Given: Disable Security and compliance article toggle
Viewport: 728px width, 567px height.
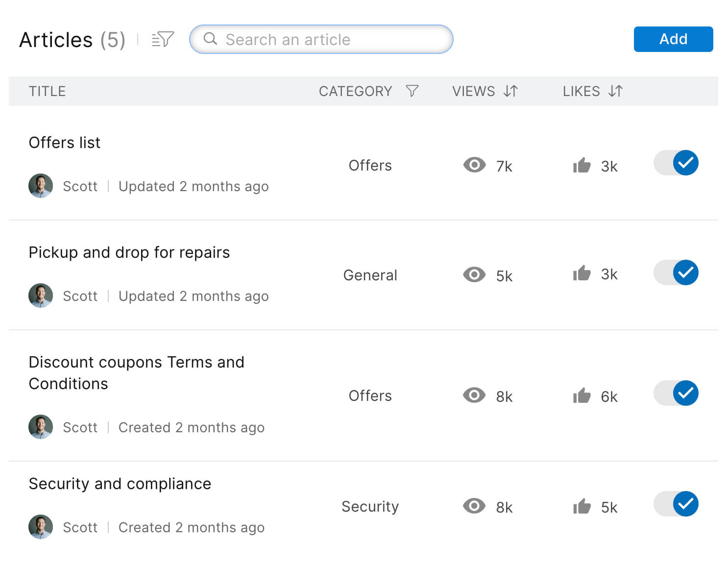Looking at the screenshot, I should point(677,504).
